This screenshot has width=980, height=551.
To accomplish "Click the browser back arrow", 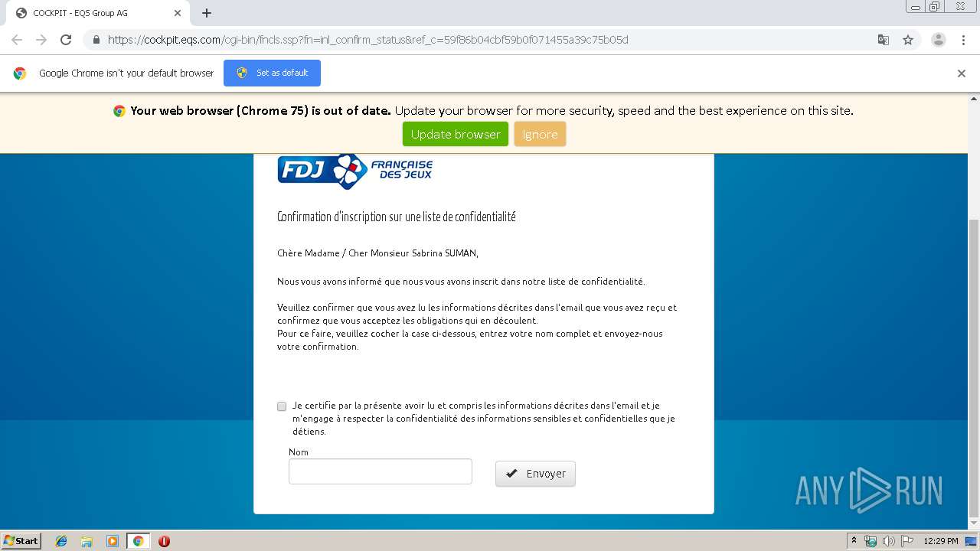I will (17, 40).
